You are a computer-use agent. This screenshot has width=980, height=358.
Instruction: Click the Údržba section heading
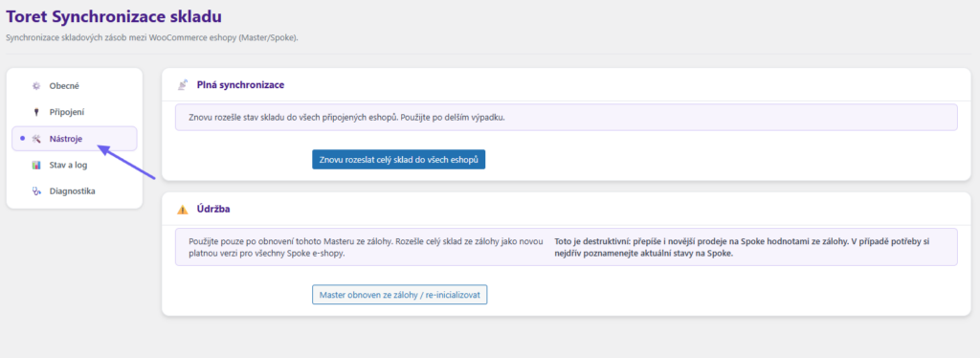coord(213,210)
